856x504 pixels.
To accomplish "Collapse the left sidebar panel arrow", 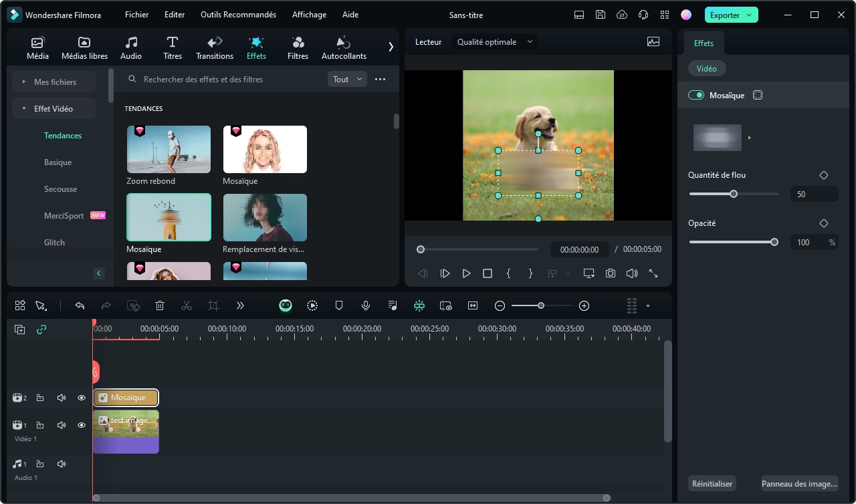I will pos(99,273).
